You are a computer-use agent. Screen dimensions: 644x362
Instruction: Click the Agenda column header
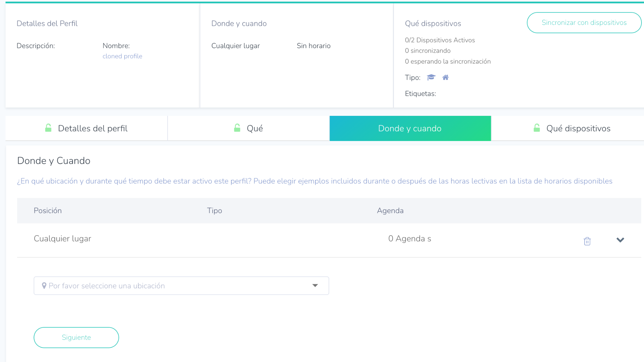click(x=390, y=211)
